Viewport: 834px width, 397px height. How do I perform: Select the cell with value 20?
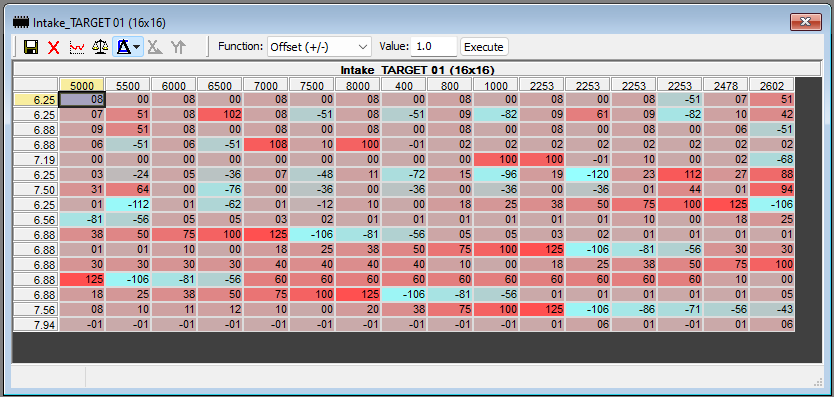point(357,309)
